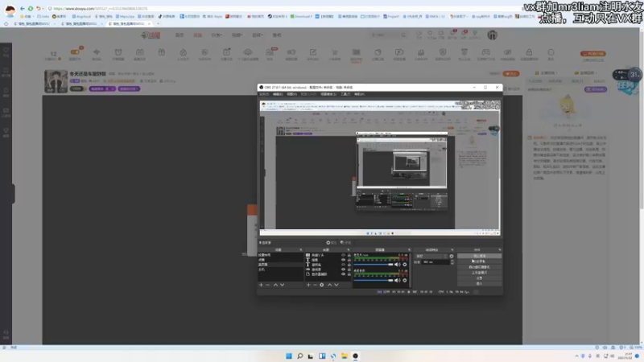Viewport: 644px width, 362px height.
Task: Click the shield icon in Douyu toolbar
Action: [442, 52]
